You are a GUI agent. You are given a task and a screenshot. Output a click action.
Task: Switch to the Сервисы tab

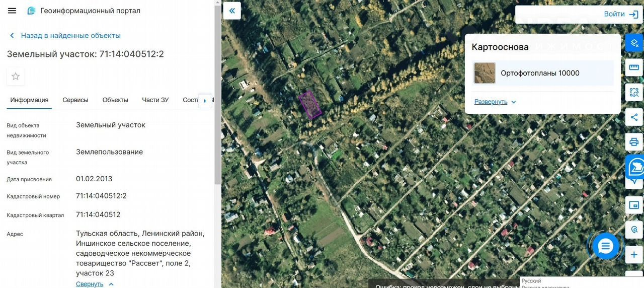(75, 100)
